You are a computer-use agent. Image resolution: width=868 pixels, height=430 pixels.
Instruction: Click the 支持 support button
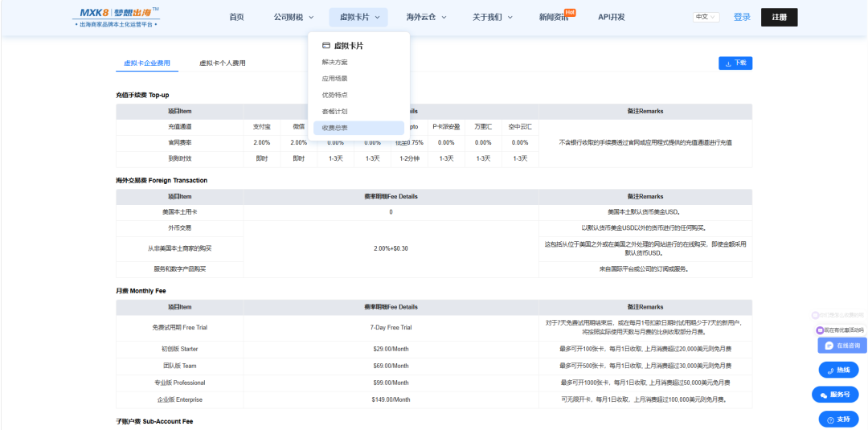point(838,420)
